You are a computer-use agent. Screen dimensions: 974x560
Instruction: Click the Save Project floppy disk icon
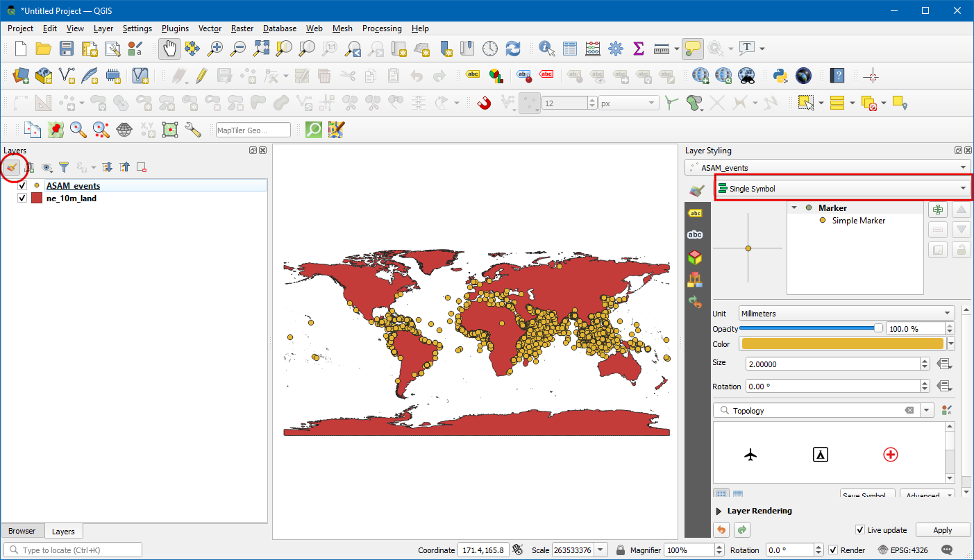tap(66, 49)
